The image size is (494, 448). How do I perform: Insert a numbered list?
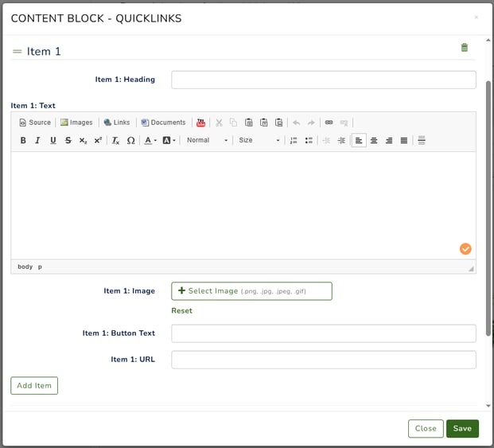point(294,140)
